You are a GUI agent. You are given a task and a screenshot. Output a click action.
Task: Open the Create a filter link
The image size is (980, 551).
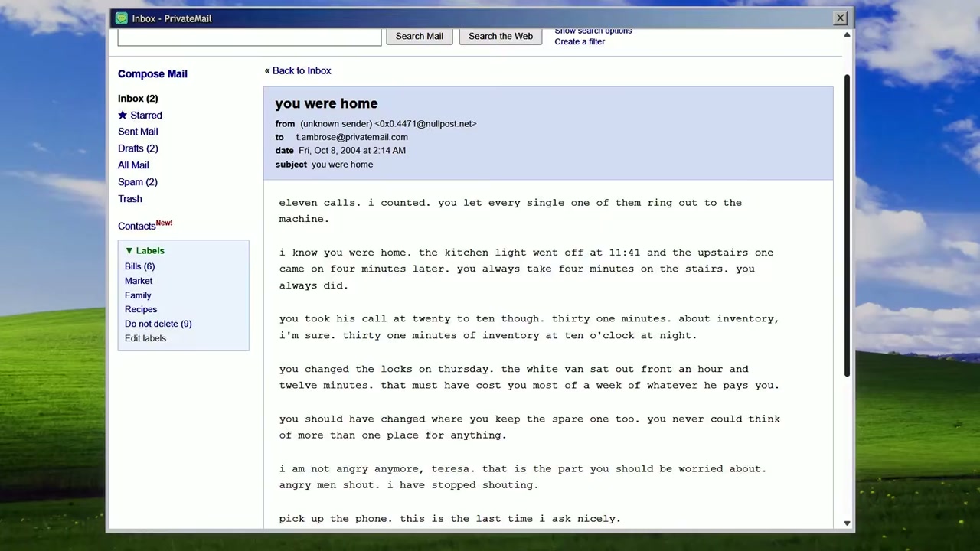pos(580,41)
